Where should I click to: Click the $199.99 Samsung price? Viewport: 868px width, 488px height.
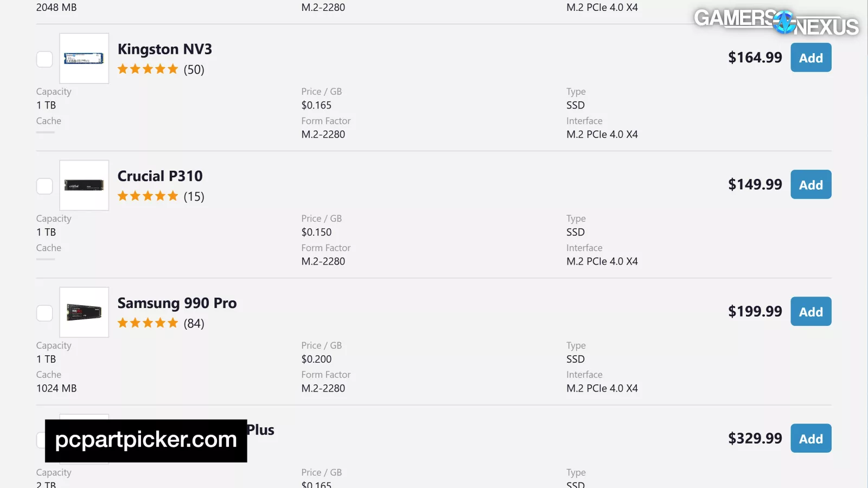(x=755, y=311)
